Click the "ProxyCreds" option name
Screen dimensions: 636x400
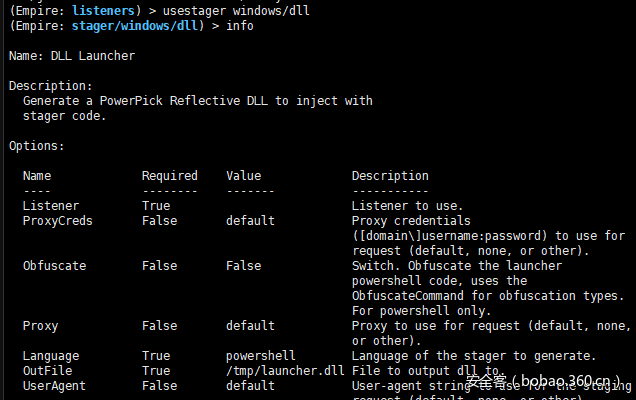(57, 221)
